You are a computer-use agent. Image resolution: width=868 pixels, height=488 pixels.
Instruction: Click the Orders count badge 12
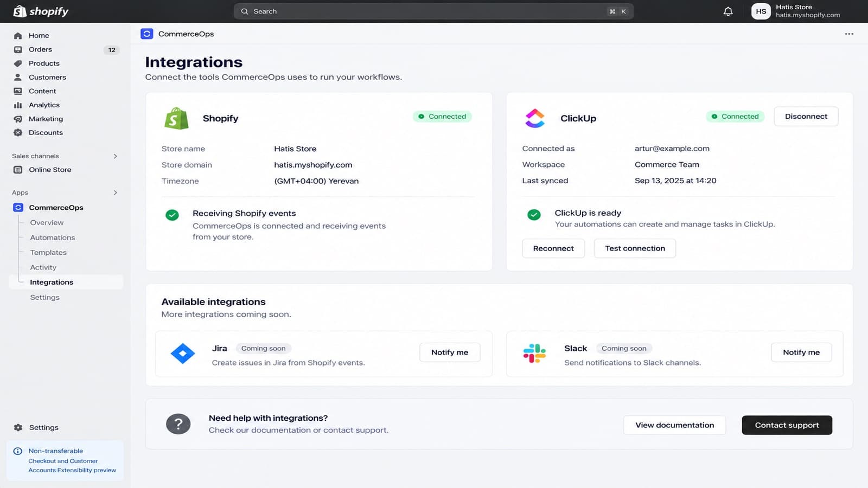[x=112, y=50]
